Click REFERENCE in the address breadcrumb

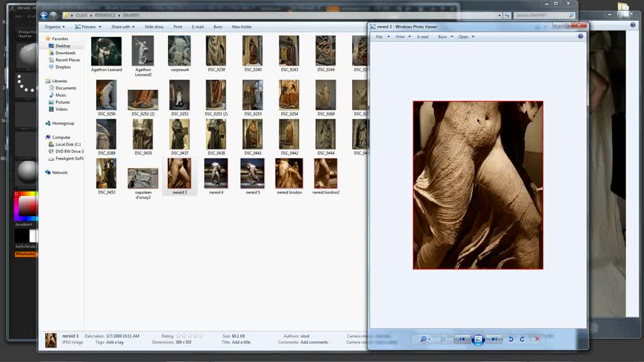click(105, 15)
